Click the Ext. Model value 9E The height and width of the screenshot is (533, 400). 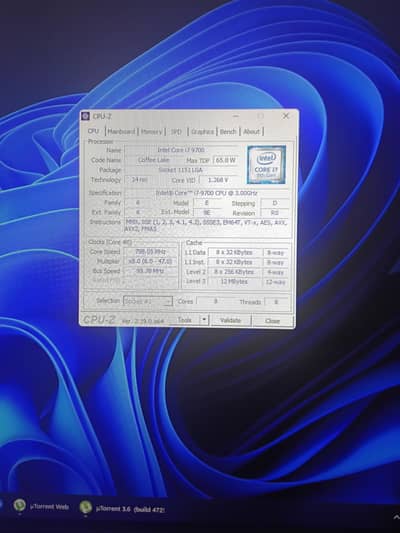click(x=207, y=212)
